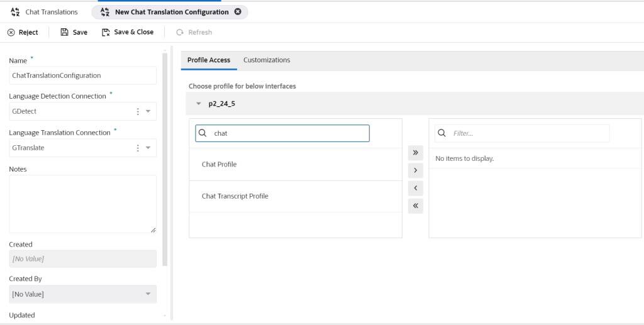644x325 pixels.
Task: Click the magnifier icon beside chat search
Action: point(203,133)
